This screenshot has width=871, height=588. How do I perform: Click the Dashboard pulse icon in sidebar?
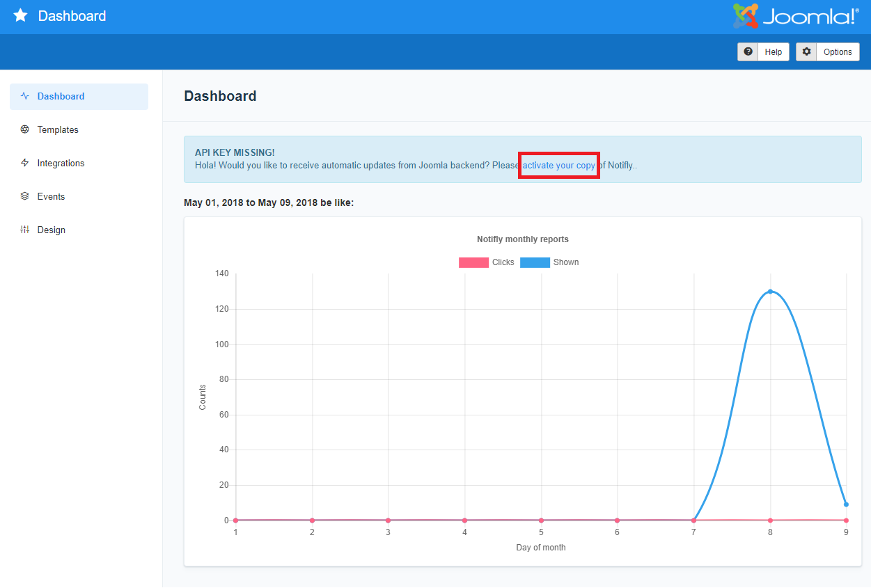[25, 96]
